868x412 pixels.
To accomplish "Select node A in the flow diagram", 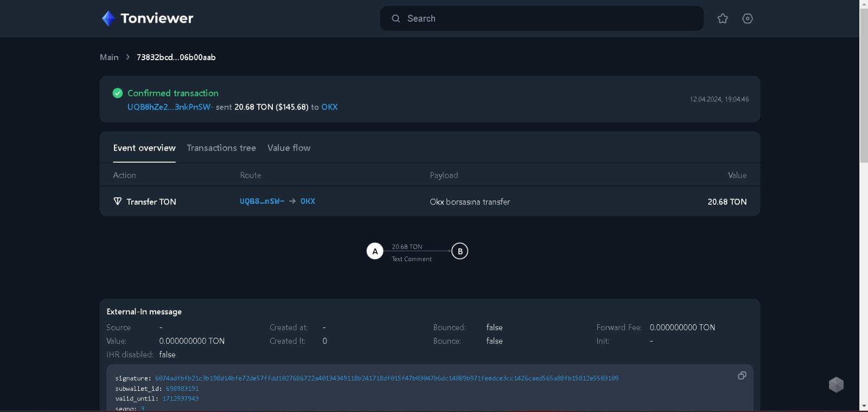I will (x=375, y=252).
